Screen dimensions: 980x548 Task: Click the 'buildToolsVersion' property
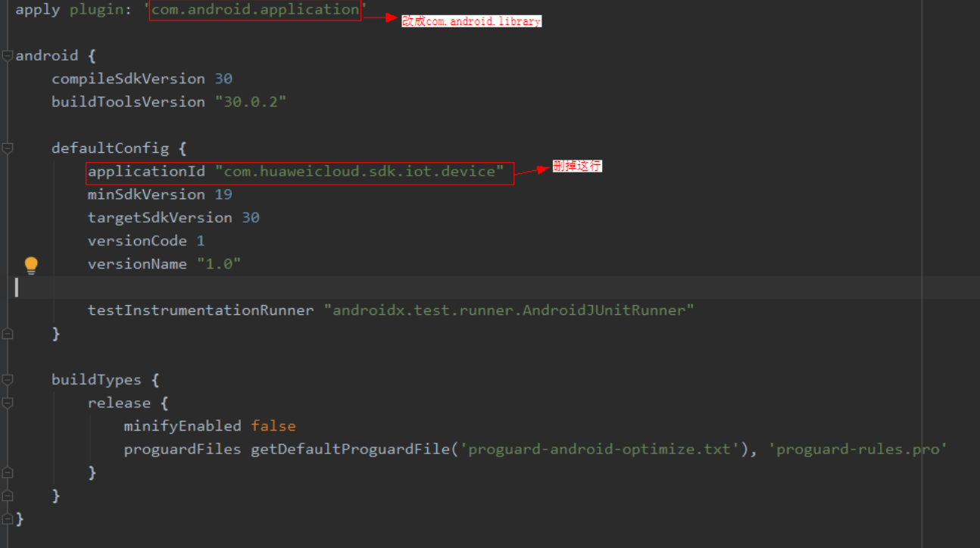point(128,101)
